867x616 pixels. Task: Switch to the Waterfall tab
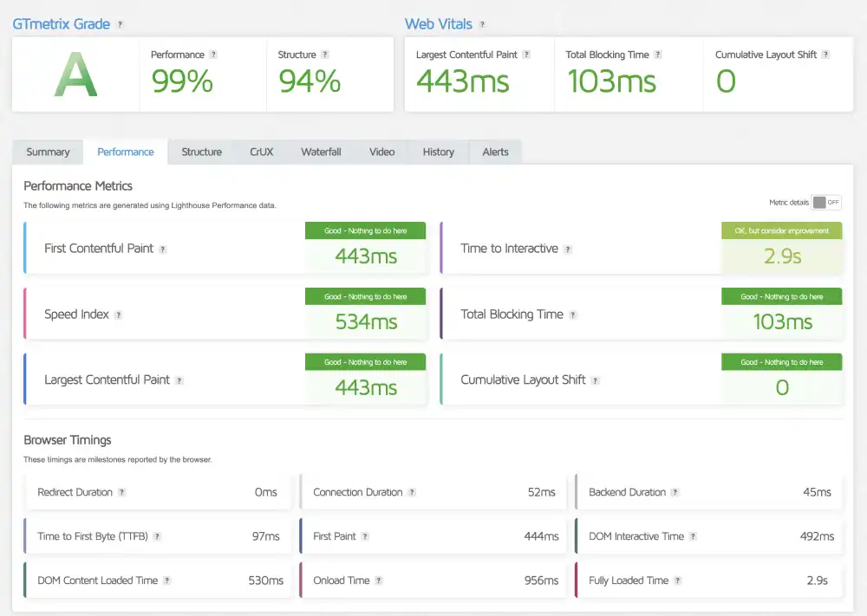321,152
